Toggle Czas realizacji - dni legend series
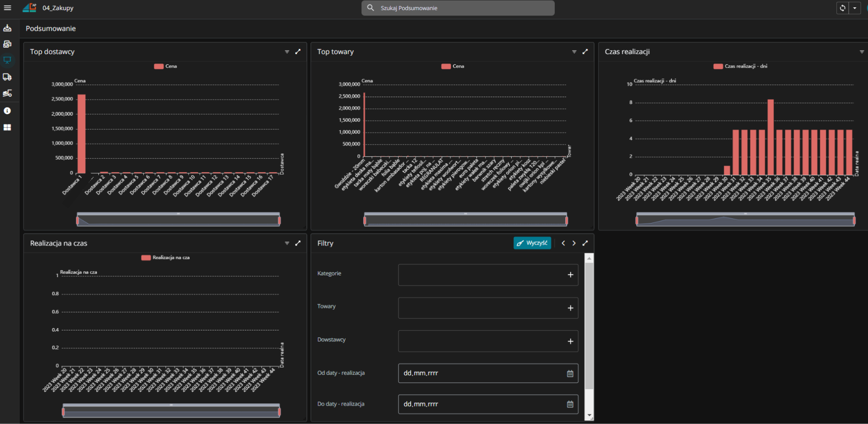Image resolution: width=868 pixels, height=424 pixels. 740,67
